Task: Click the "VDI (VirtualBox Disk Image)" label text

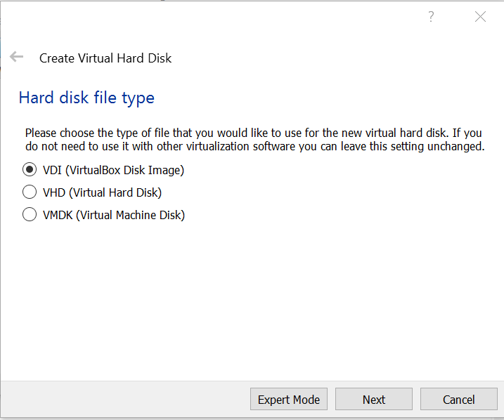Action: (113, 170)
